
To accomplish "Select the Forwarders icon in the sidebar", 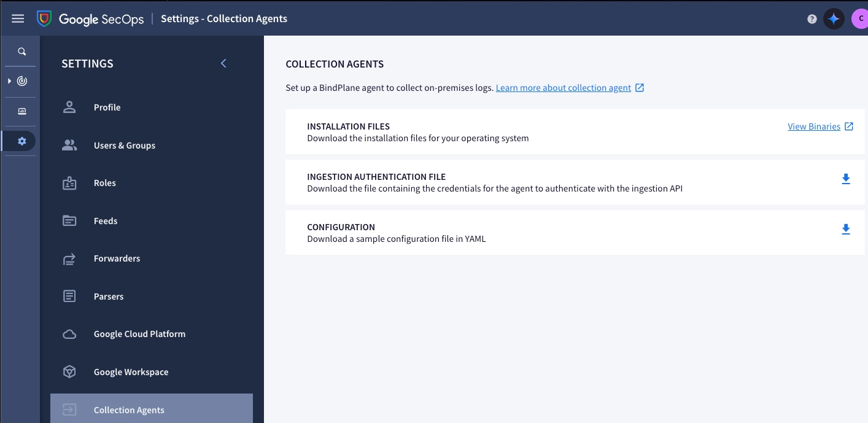I will click(x=69, y=258).
